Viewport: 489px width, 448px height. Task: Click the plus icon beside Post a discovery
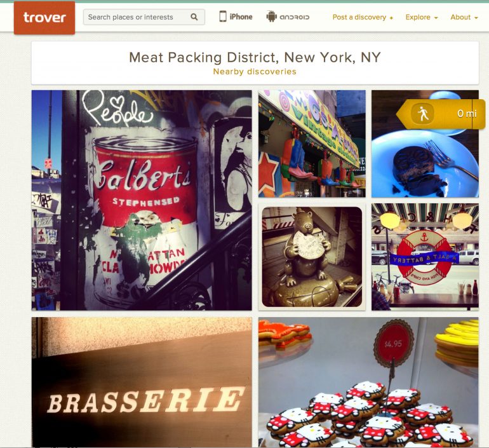point(391,18)
